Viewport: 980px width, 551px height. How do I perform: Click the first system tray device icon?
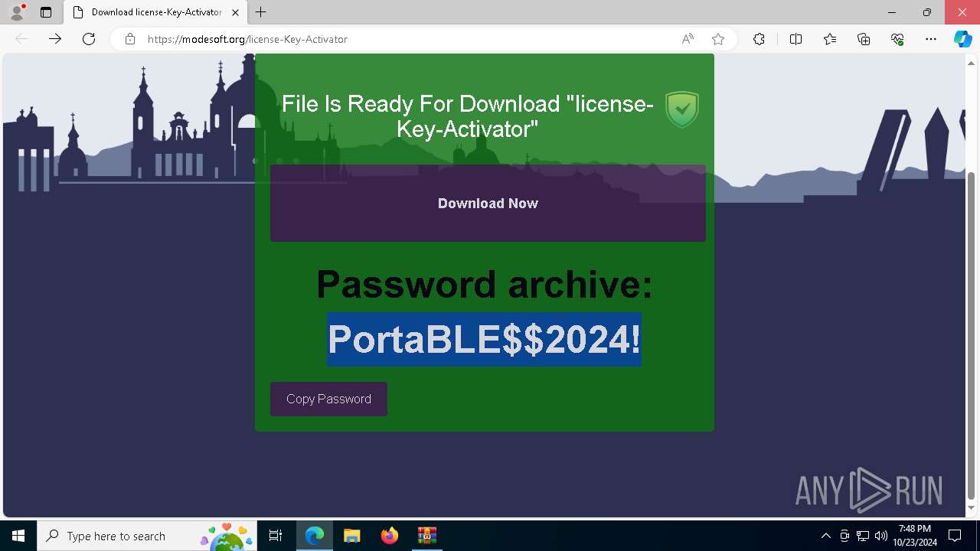point(844,536)
